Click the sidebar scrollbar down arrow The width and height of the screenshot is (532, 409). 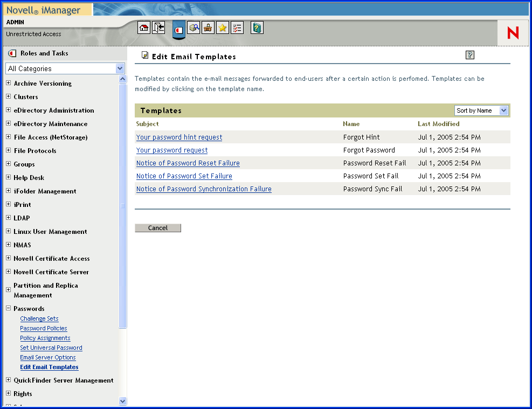tap(122, 401)
